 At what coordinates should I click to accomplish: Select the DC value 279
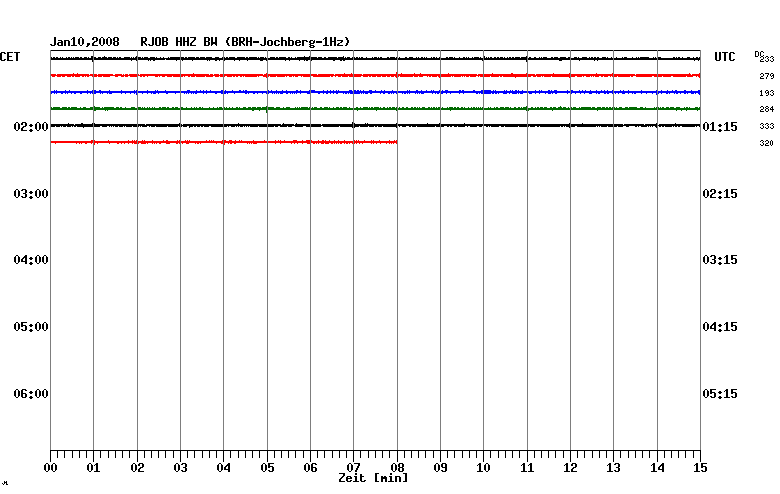tap(767, 76)
